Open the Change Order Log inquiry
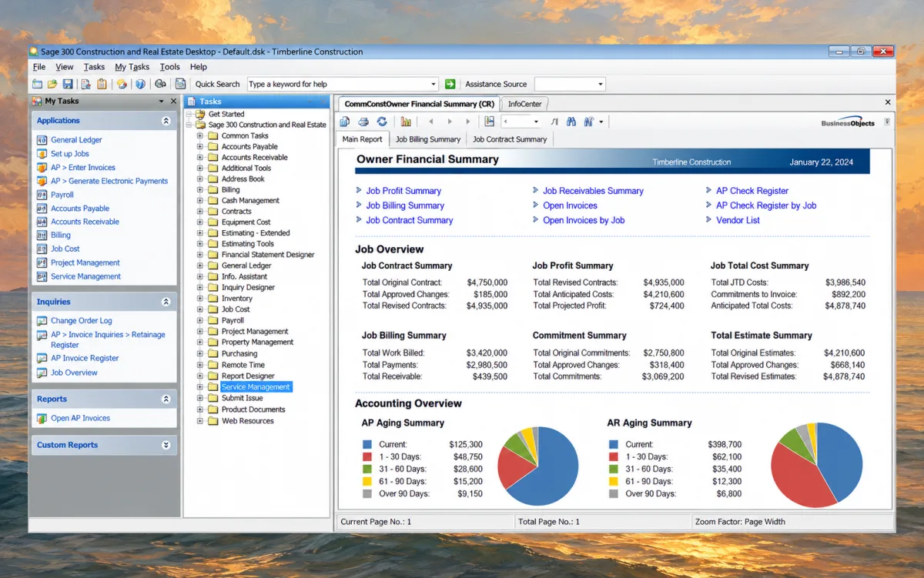This screenshot has width=924, height=578. (x=82, y=321)
